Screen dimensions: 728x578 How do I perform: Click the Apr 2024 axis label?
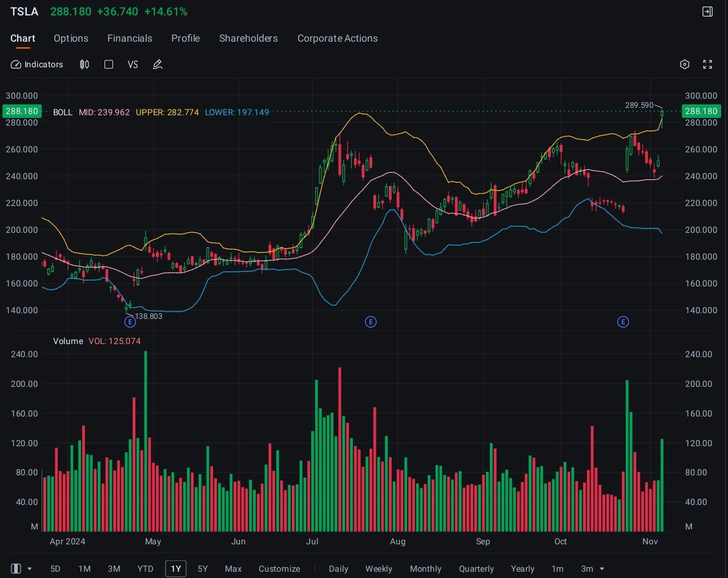67,541
